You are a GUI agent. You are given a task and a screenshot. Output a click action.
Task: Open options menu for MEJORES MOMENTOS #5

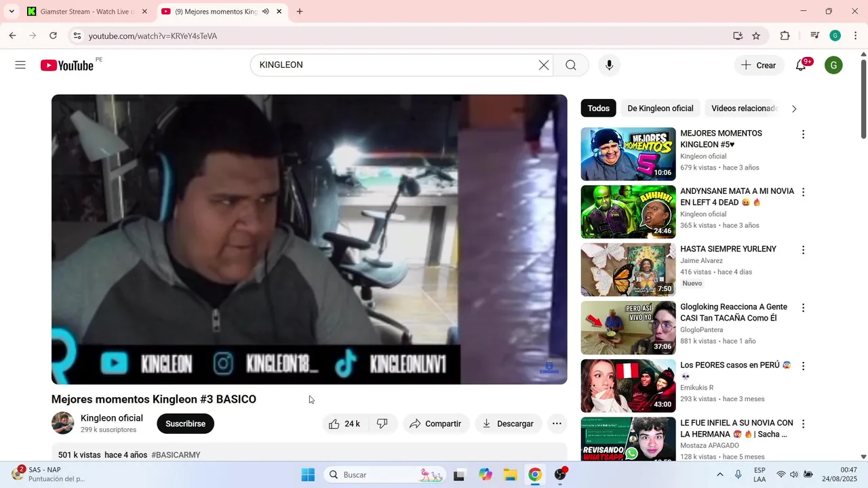(x=803, y=134)
